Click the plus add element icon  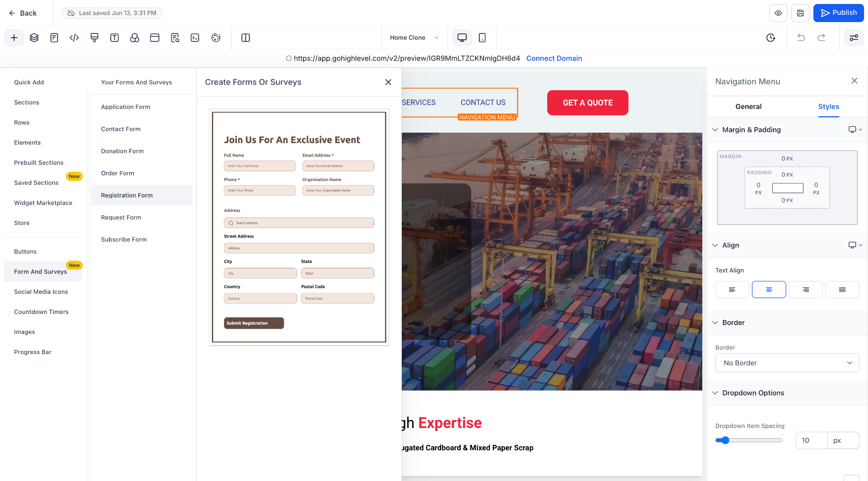(14, 38)
